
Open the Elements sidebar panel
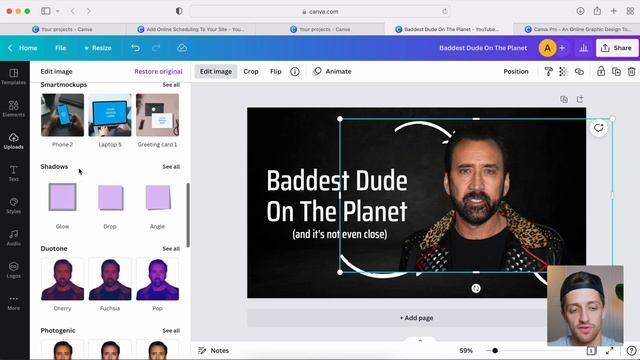pos(13,109)
